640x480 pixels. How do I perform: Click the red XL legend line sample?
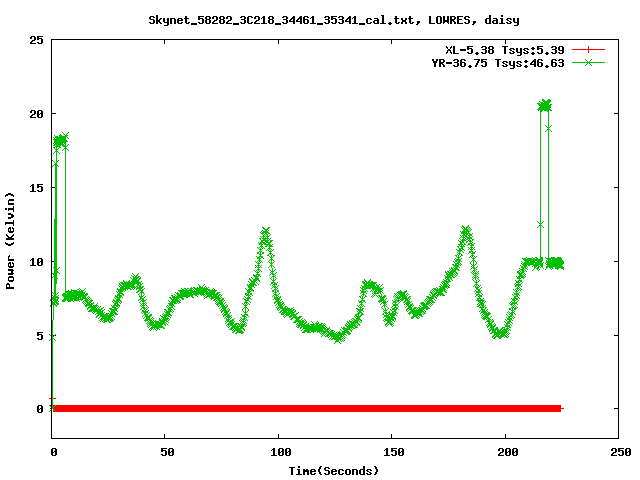(588, 50)
